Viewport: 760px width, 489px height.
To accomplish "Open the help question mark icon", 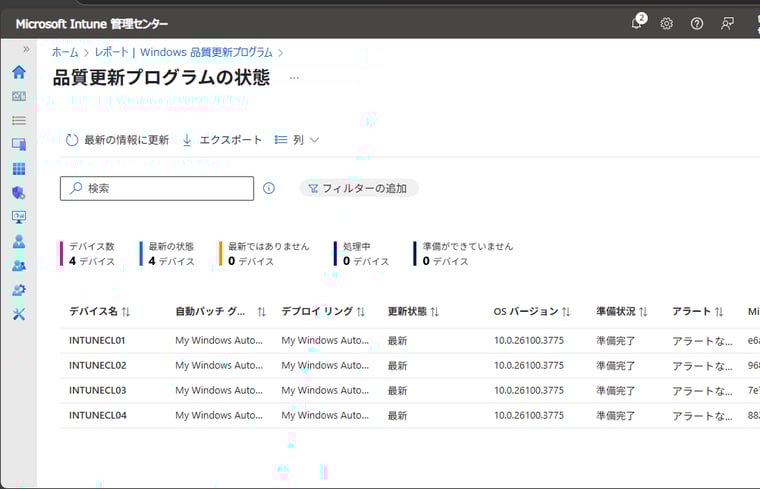I will [697, 23].
